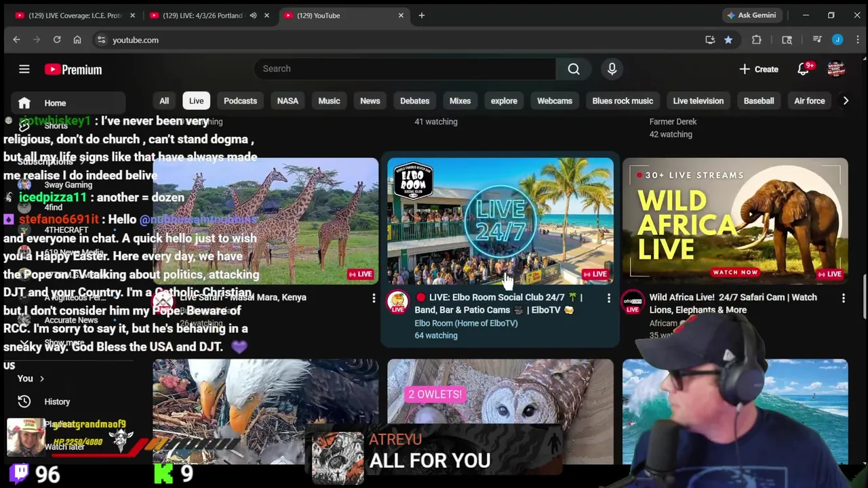
Task: Go back in browser
Action: pos(16,40)
